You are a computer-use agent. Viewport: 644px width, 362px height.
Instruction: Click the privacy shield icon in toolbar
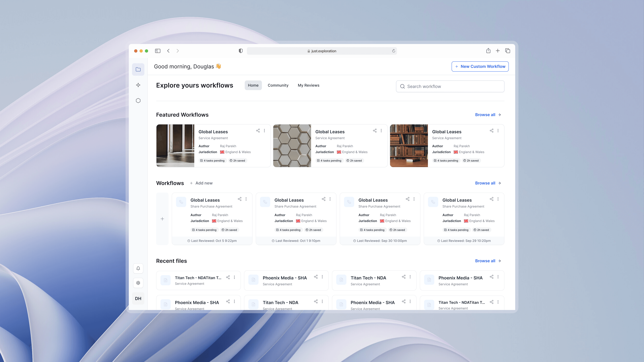[x=241, y=51]
